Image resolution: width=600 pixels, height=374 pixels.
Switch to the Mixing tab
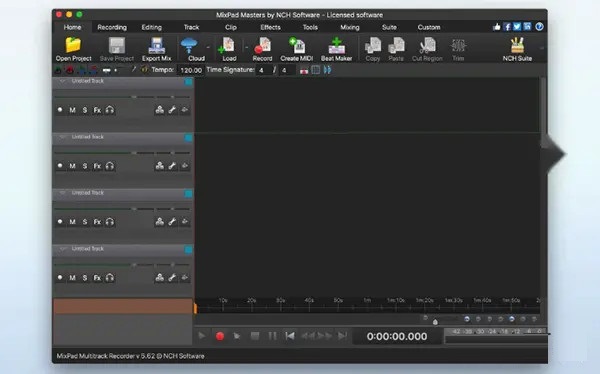click(350, 27)
